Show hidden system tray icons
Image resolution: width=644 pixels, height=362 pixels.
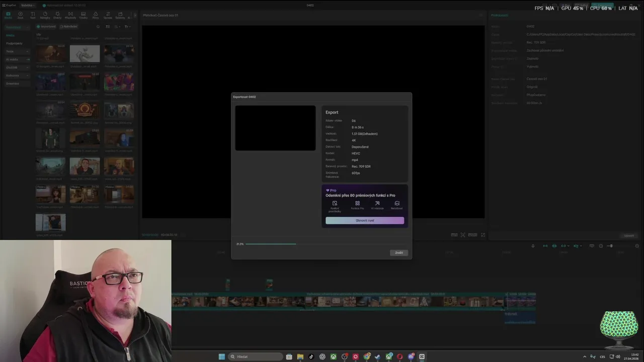(585, 356)
